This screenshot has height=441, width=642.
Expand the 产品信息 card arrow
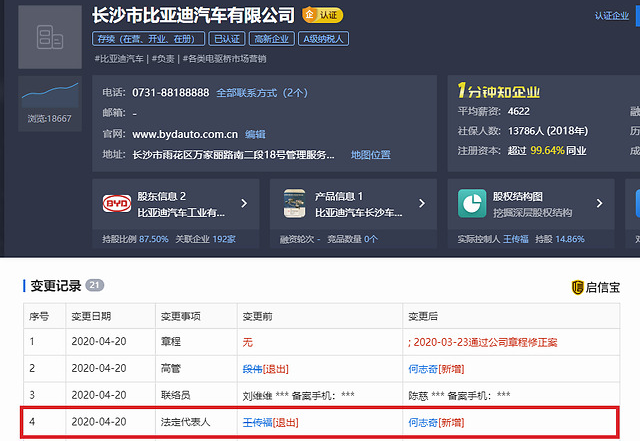pos(422,204)
